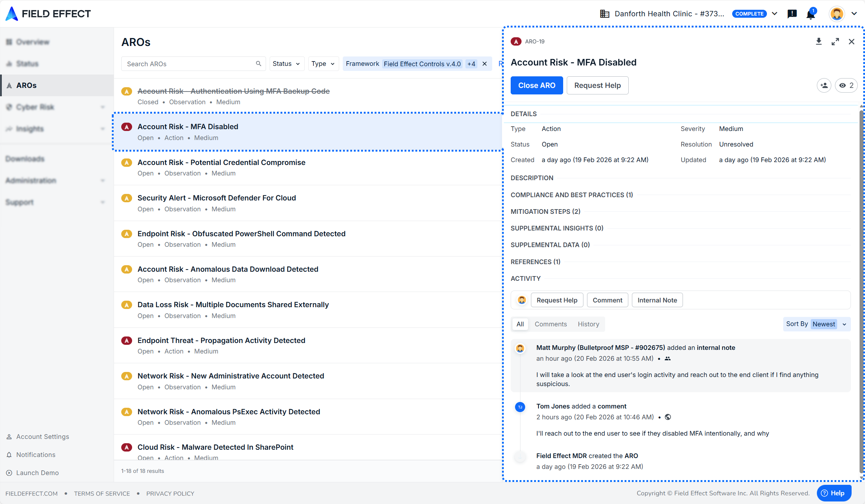The height and width of the screenshot is (504, 865).
Task: Remove the Framework filter with X
Action: pyautogui.click(x=485, y=64)
